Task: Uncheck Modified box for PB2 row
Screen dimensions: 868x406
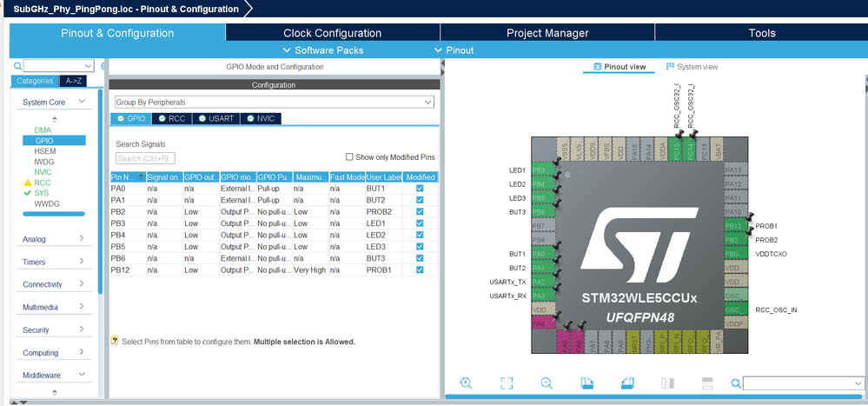Action: 420,211
